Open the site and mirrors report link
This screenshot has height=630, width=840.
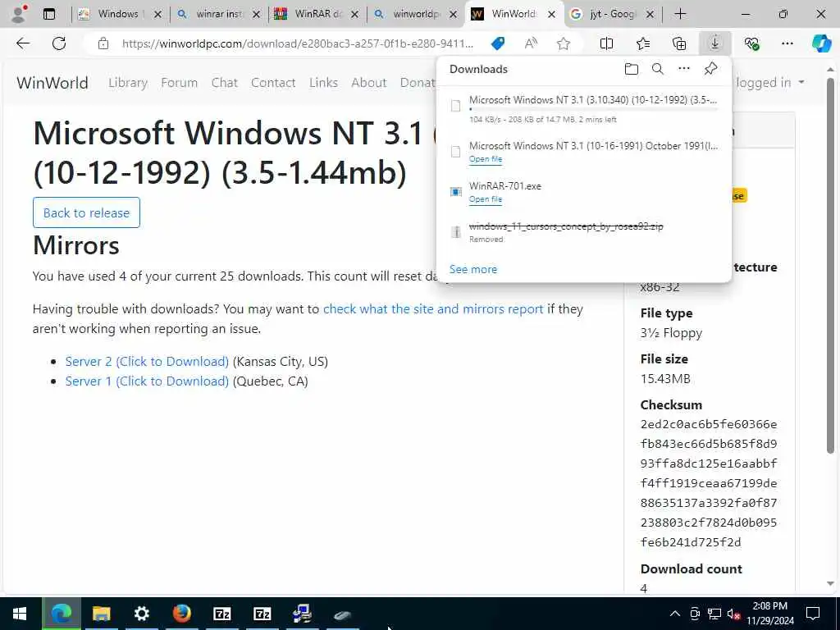433,309
